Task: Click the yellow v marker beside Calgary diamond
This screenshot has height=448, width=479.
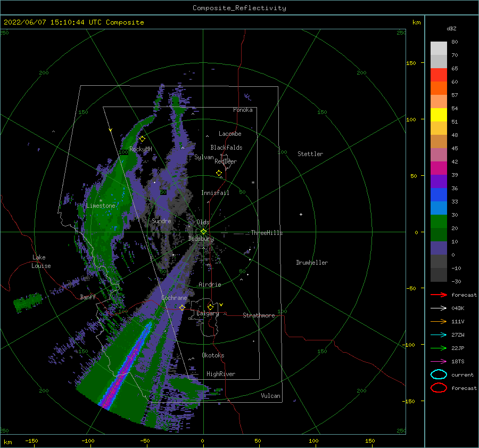Action: pos(221,305)
